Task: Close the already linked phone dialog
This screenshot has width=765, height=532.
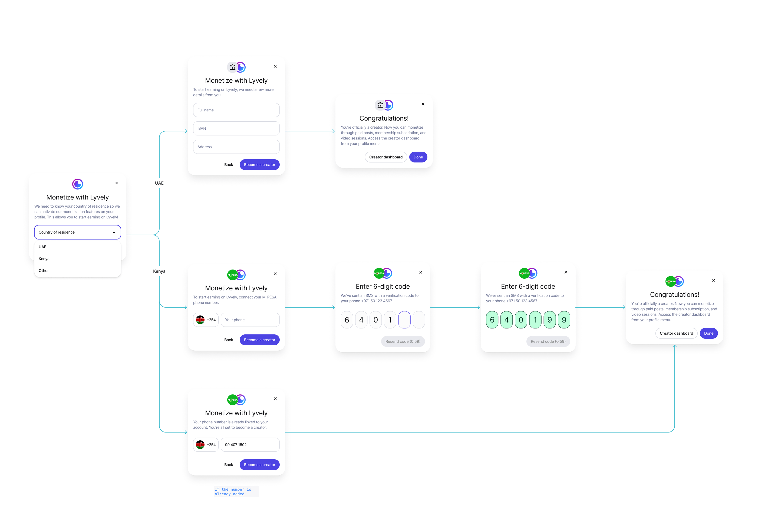Action: pyautogui.click(x=275, y=399)
